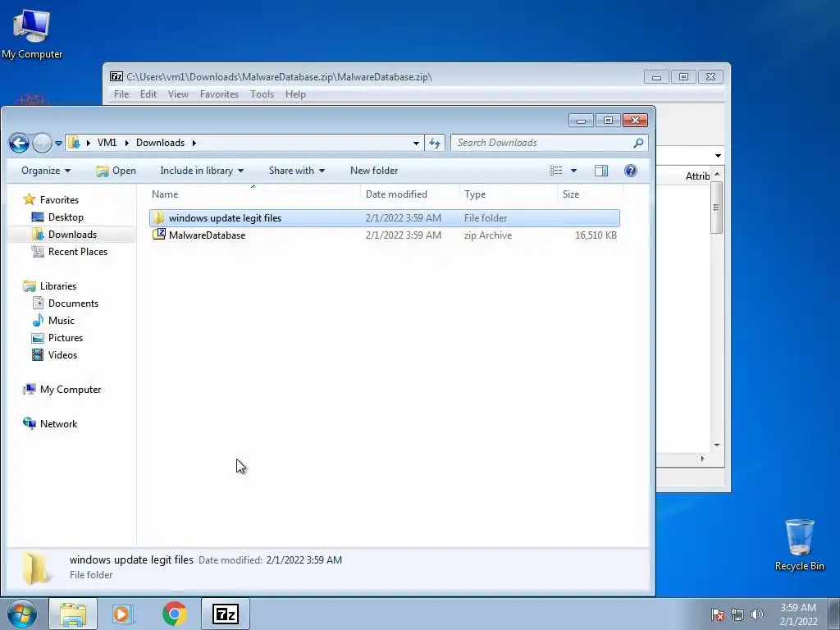The width and height of the screenshot is (840, 630).
Task: Click New folder button
Action: (x=374, y=171)
